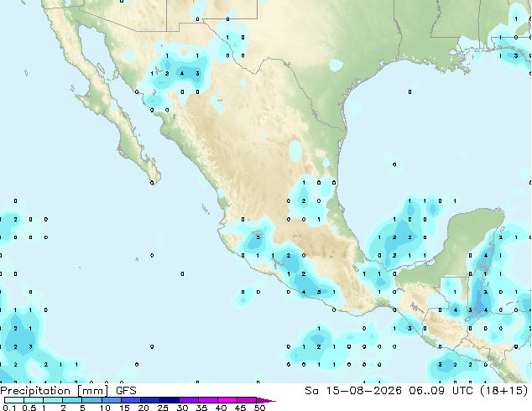Click the '(18+15)' forecast run text

pyautogui.click(x=505, y=391)
